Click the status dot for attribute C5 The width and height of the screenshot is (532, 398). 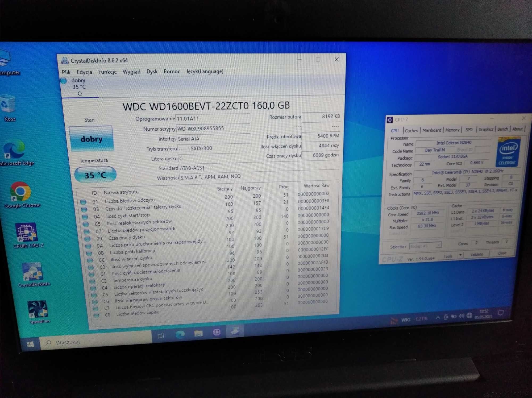pyautogui.click(x=94, y=295)
